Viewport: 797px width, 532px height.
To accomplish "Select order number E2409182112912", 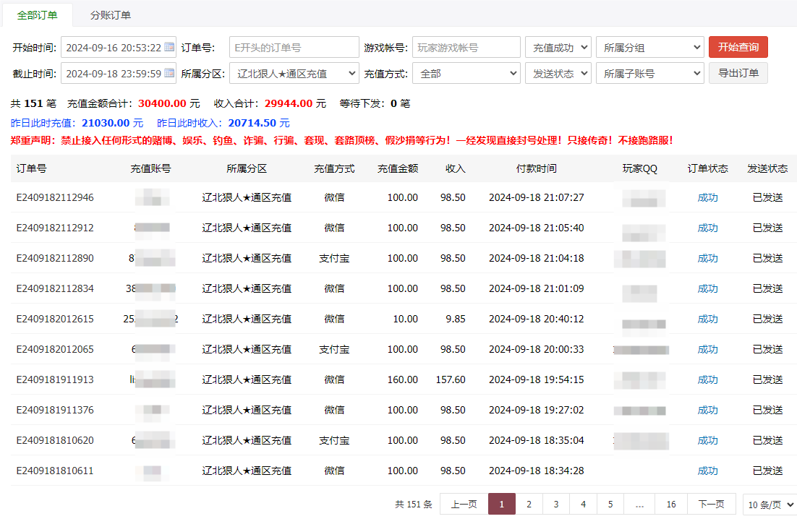I will (x=55, y=228).
